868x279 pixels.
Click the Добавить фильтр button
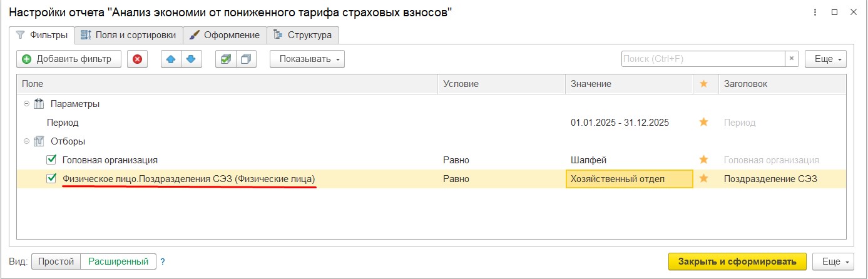click(68, 59)
